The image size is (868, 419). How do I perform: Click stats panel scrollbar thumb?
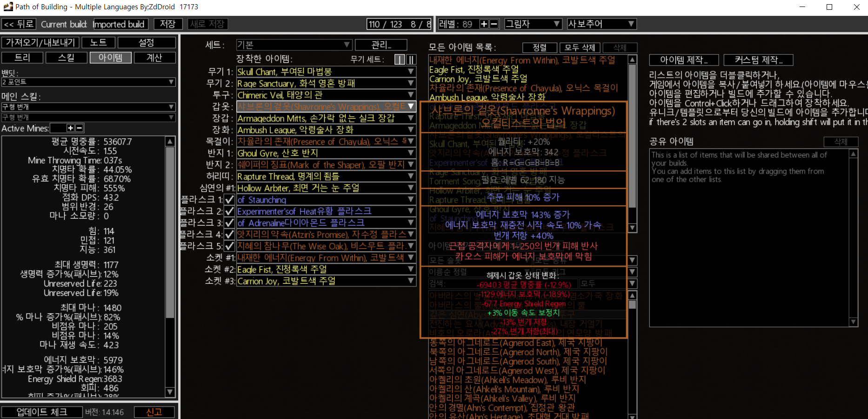click(170, 233)
